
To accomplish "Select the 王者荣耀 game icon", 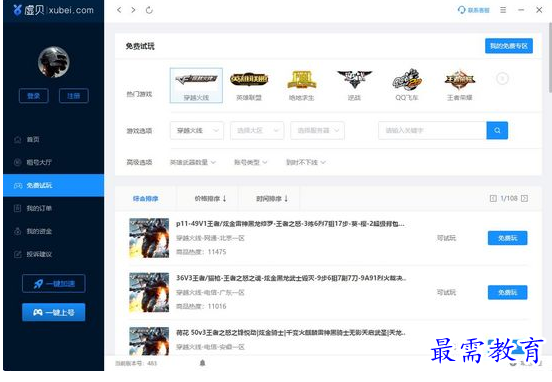I will pos(459,86).
